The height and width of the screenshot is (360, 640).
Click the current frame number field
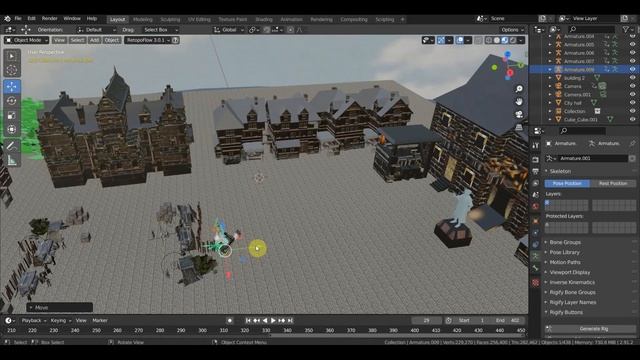pos(426,320)
